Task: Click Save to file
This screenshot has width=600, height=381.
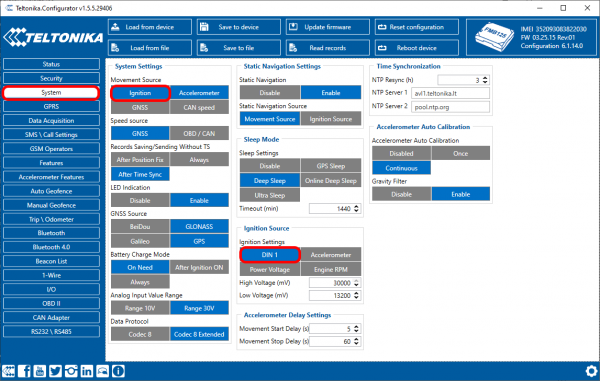Action: [x=239, y=48]
